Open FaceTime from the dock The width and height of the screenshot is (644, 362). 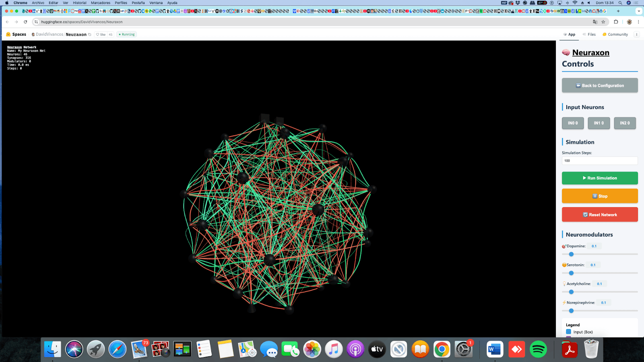pos(290,349)
